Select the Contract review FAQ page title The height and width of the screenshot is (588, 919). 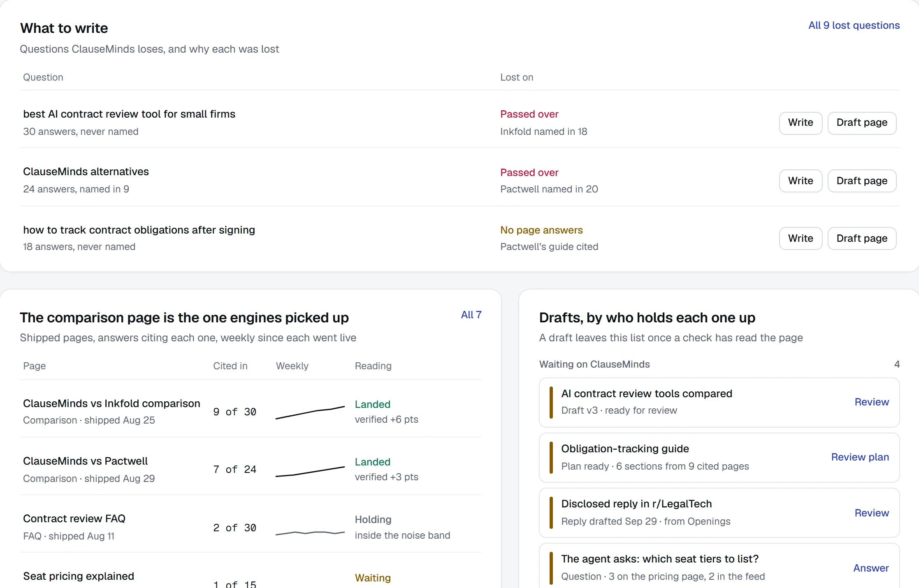(x=74, y=519)
